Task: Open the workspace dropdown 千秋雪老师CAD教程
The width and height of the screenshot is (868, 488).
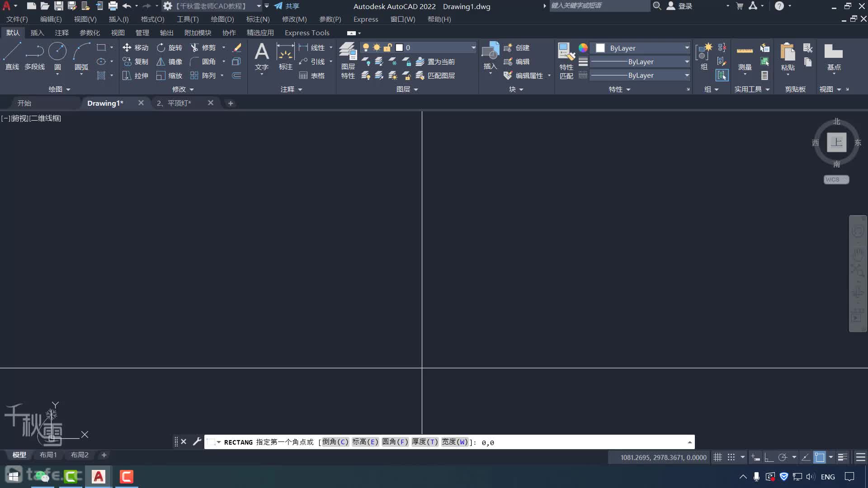Action: pos(259,6)
